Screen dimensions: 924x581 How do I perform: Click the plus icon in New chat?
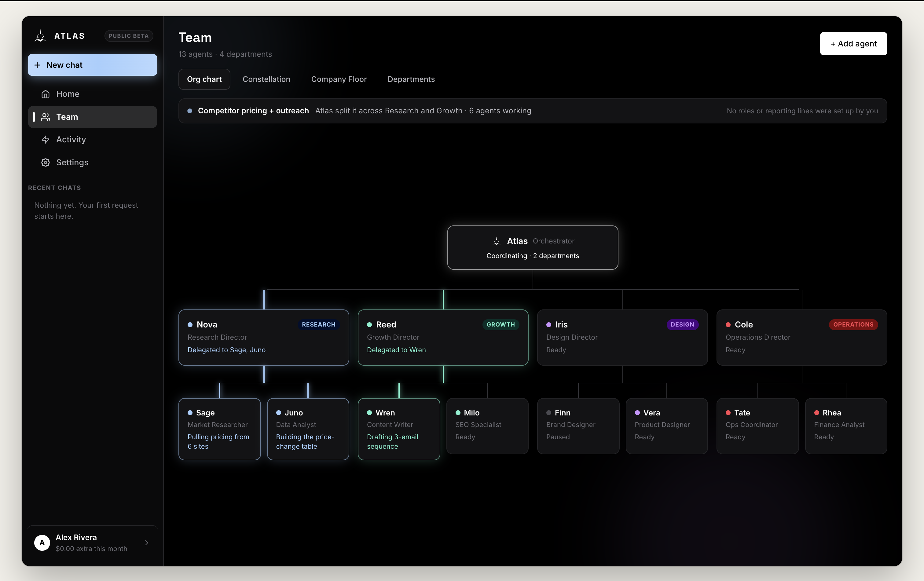37,65
